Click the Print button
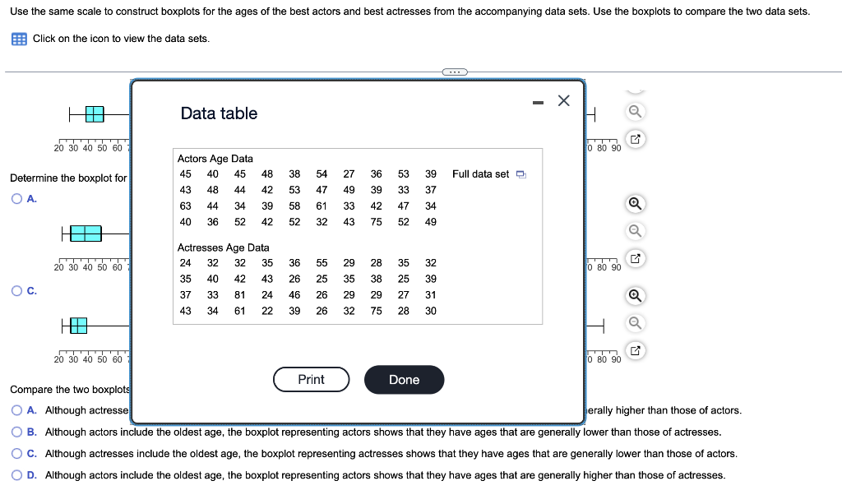The width and height of the screenshot is (842, 504). (311, 379)
